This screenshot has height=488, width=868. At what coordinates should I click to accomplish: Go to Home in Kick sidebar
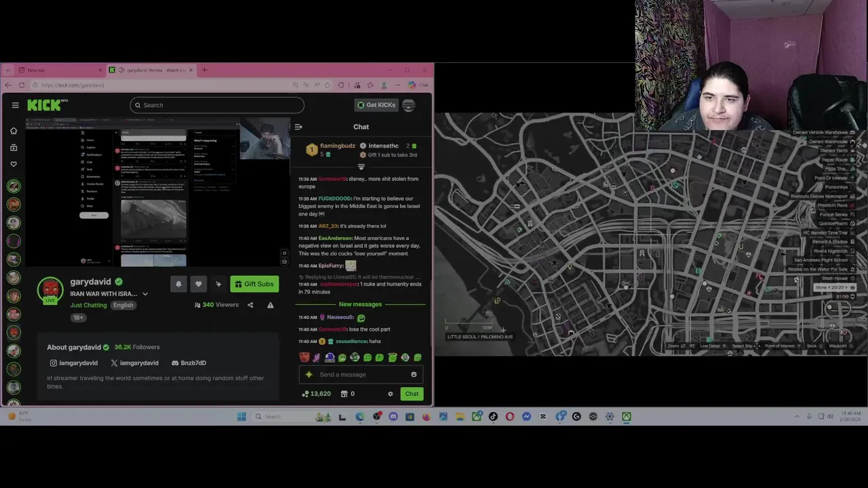point(14,131)
